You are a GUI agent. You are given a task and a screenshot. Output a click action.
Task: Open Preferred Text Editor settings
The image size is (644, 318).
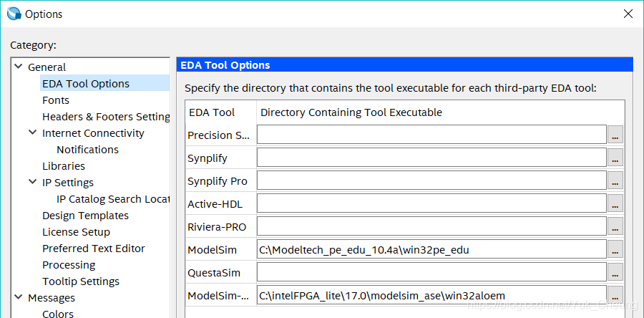tap(93, 249)
